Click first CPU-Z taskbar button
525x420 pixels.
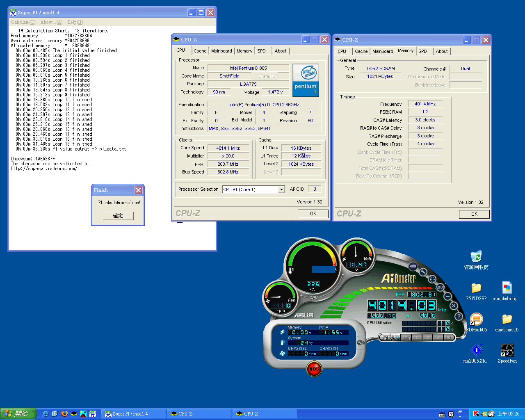(x=199, y=414)
